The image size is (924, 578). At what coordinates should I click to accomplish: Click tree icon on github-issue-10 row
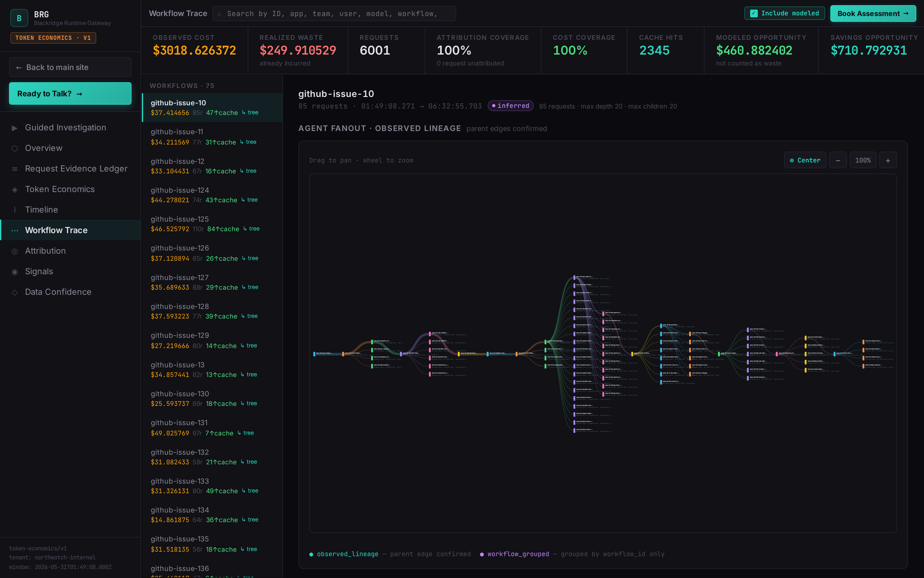(244, 112)
